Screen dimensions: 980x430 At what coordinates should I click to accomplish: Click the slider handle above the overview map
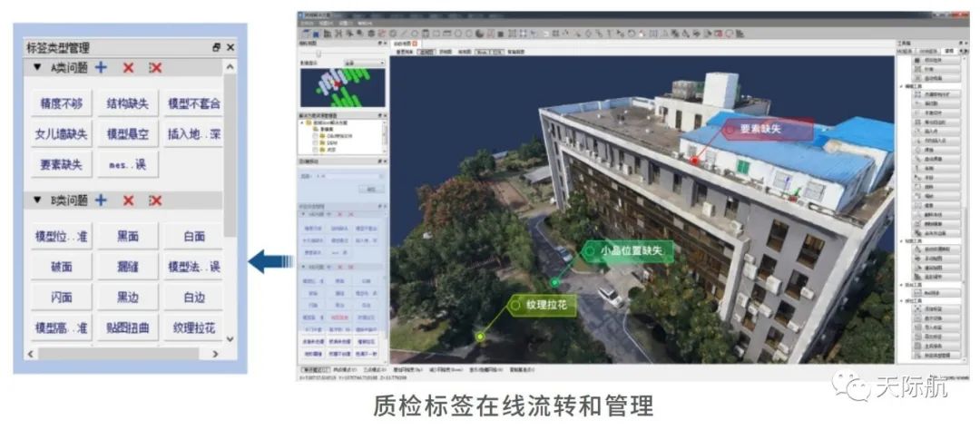[320, 54]
